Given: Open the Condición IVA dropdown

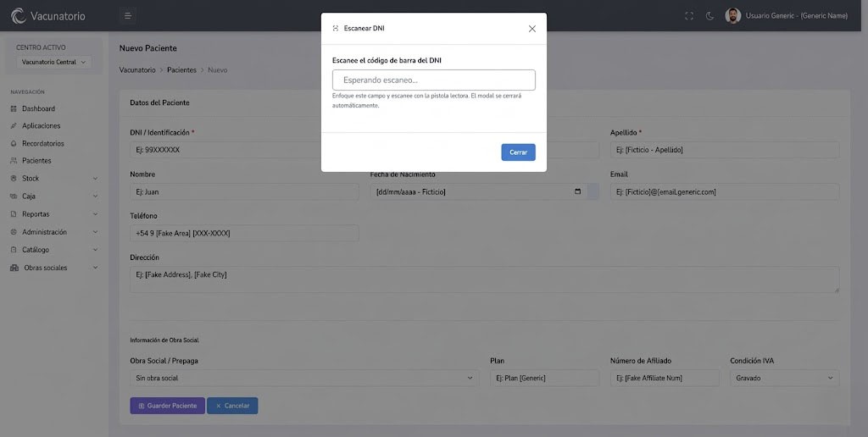Looking at the screenshot, I should (784, 378).
